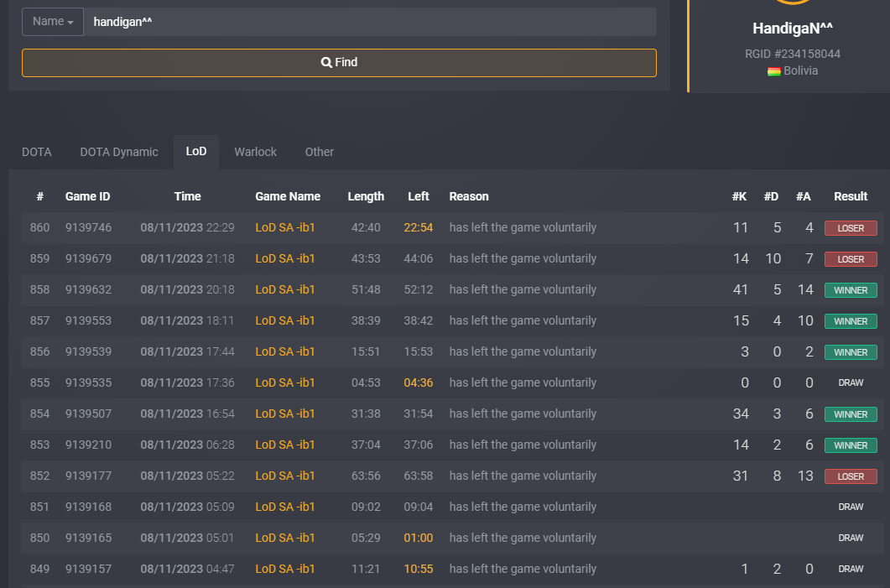Screen dimensions: 890x588
Task: Open LoD SA -ib1 game in row 859
Action: (285, 259)
